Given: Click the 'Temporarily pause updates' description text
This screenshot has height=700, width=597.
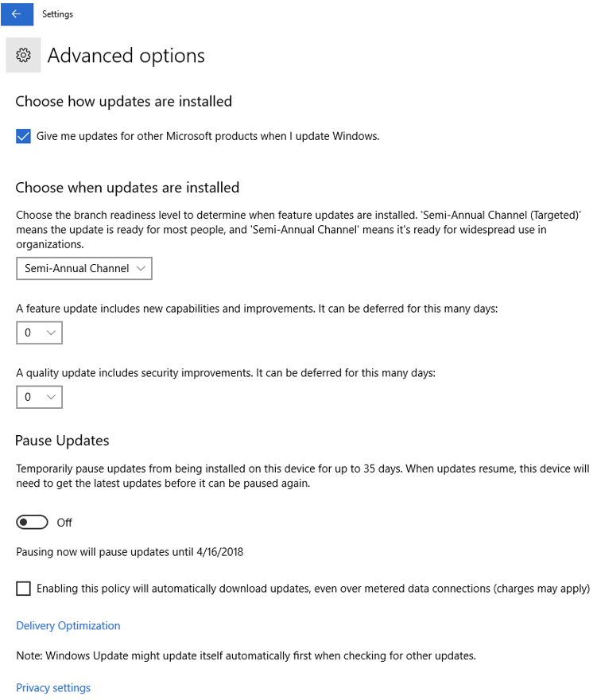Looking at the screenshot, I should 302,476.
